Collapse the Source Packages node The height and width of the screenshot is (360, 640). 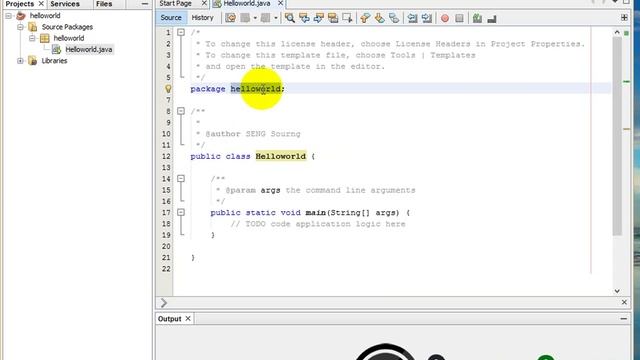(x=20, y=27)
